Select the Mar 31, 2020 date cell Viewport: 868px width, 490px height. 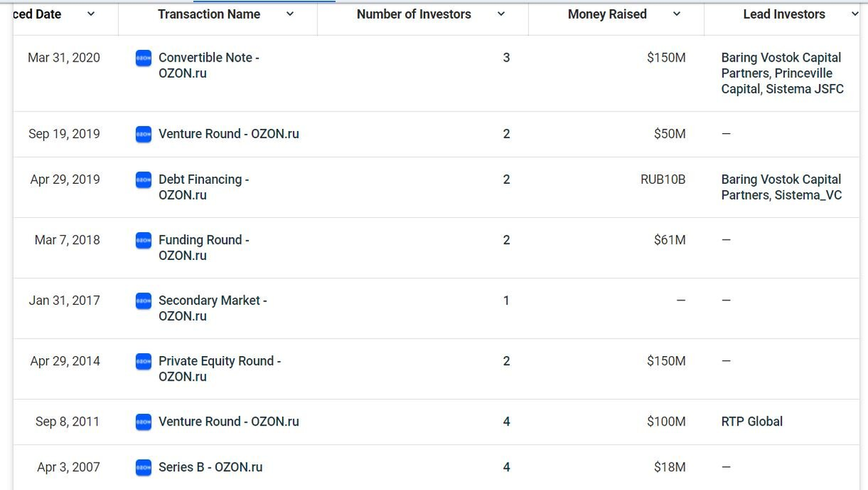click(x=64, y=57)
